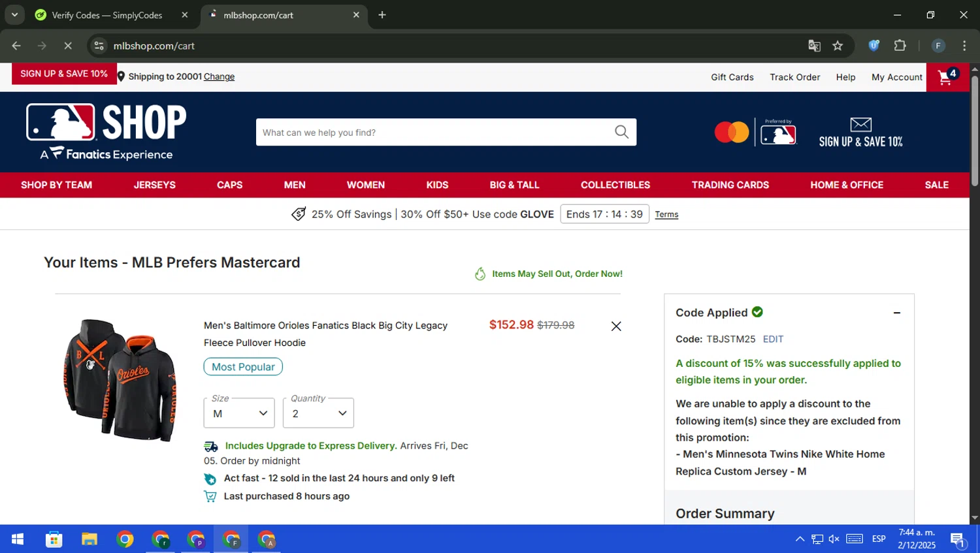Open the Orioles hoodie product title
Image resolution: width=980 pixels, height=553 pixels.
[325, 334]
